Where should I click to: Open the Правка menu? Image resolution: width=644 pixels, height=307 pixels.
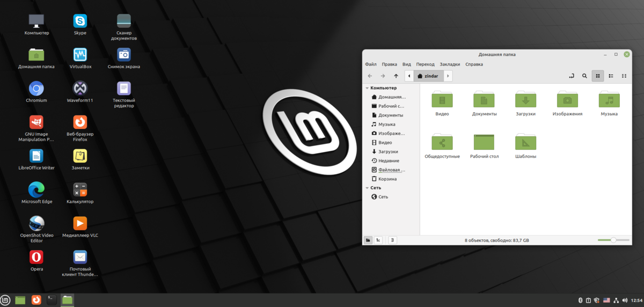[390, 64]
